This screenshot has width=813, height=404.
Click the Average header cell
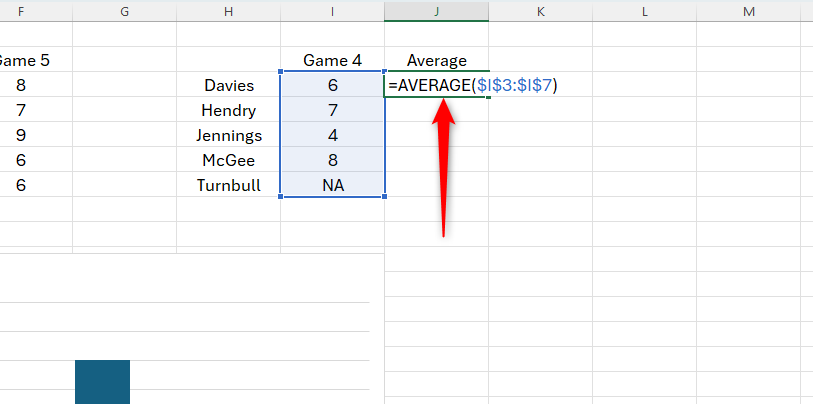pyautogui.click(x=437, y=60)
